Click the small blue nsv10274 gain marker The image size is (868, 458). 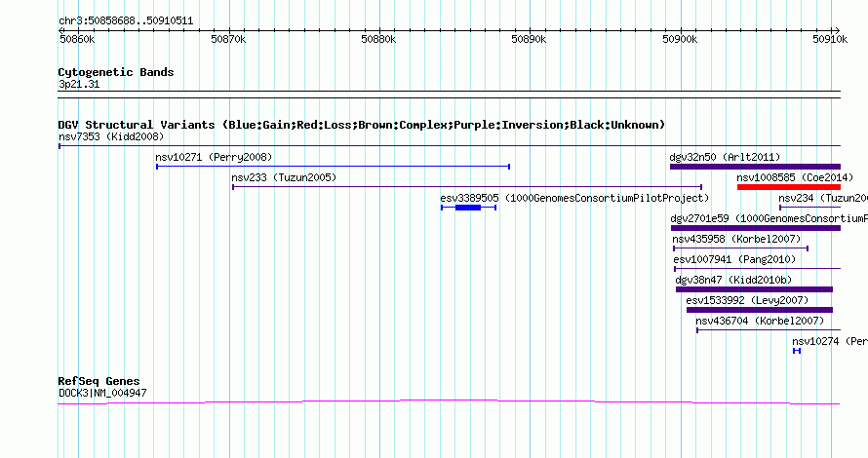coord(797,351)
